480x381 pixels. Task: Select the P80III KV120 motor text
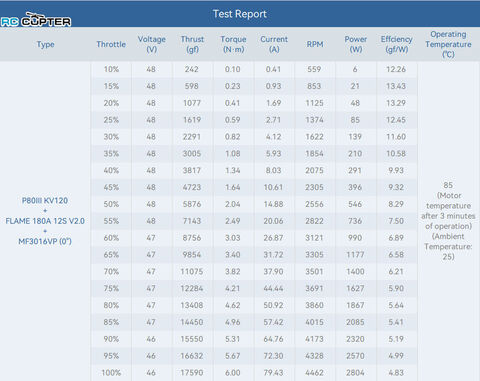coord(45,201)
